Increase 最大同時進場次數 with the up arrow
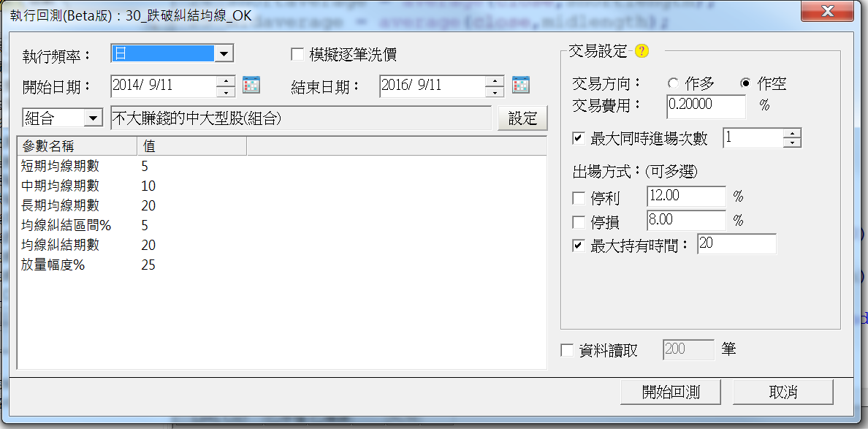868x429 pixels. (792, 133)
